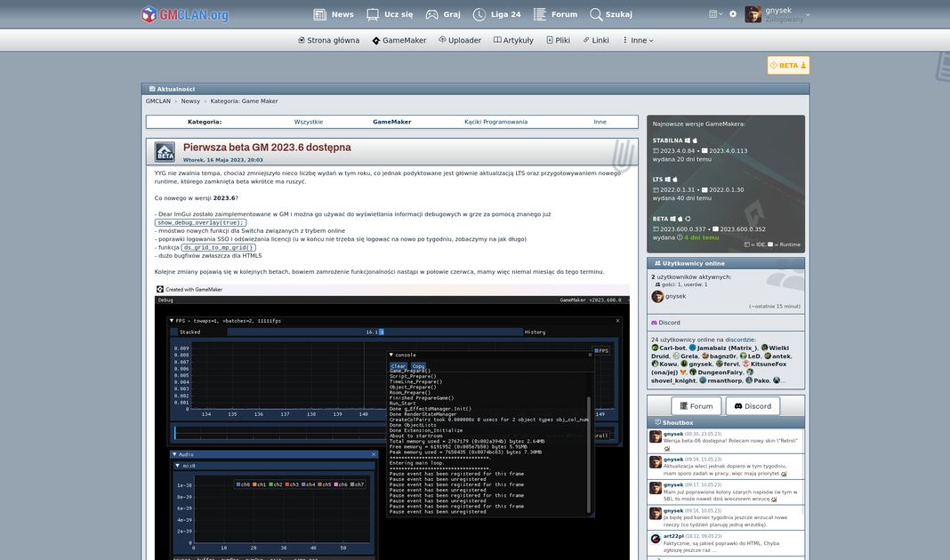950x560 pixels.
Task: Open Szukaj search in the top navigation
Action: (x=611, y=14)
